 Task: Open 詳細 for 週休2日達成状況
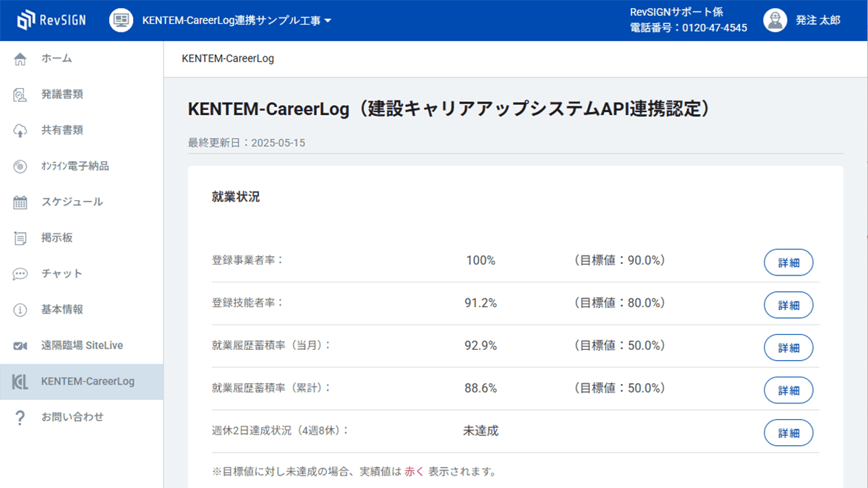tap(788, 433)
